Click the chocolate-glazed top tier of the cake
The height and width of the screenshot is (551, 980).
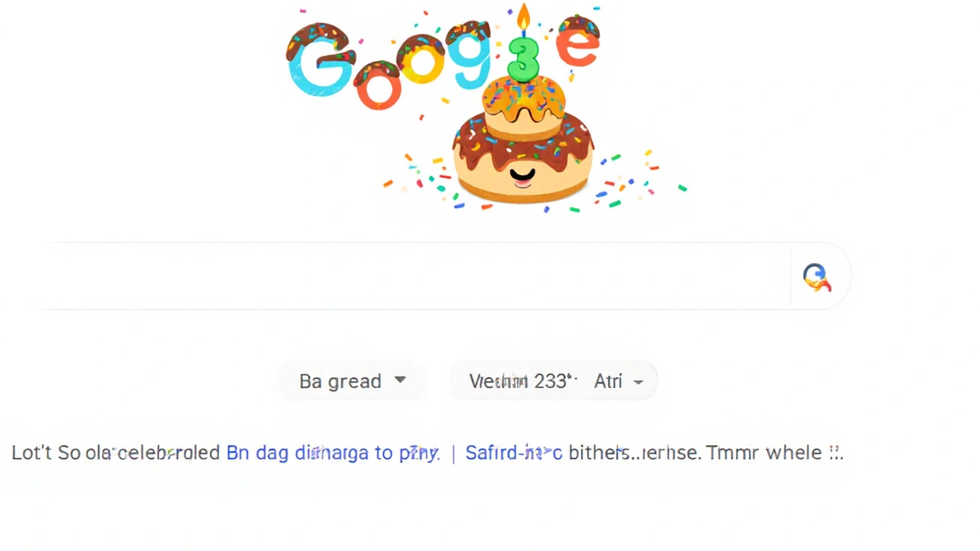coord(524,106)
